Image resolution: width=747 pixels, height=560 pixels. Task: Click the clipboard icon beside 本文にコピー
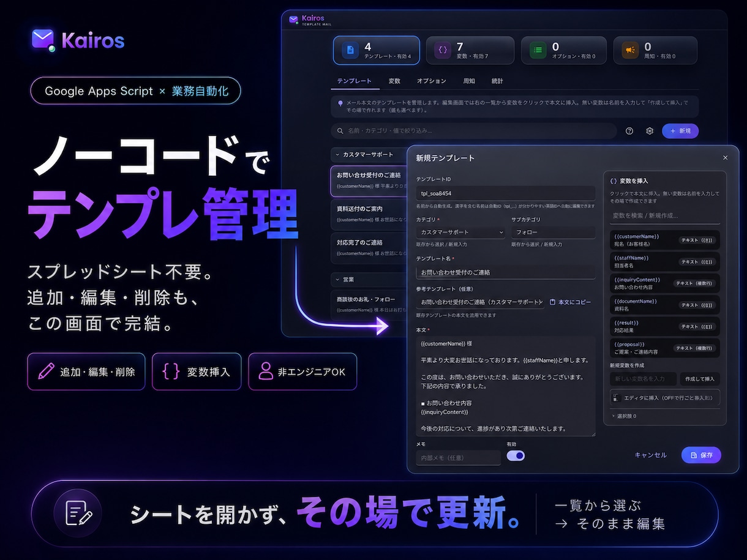click(553, 302)
